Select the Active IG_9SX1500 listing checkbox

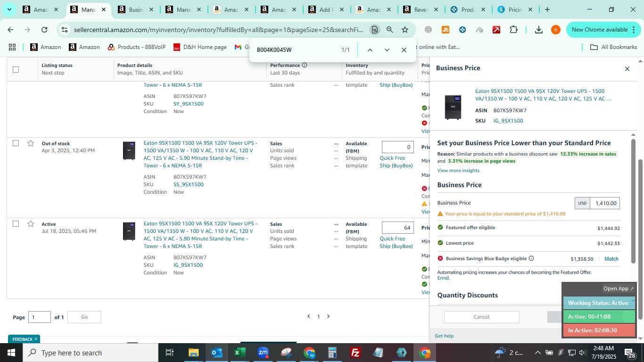click(x=16, y=223)
